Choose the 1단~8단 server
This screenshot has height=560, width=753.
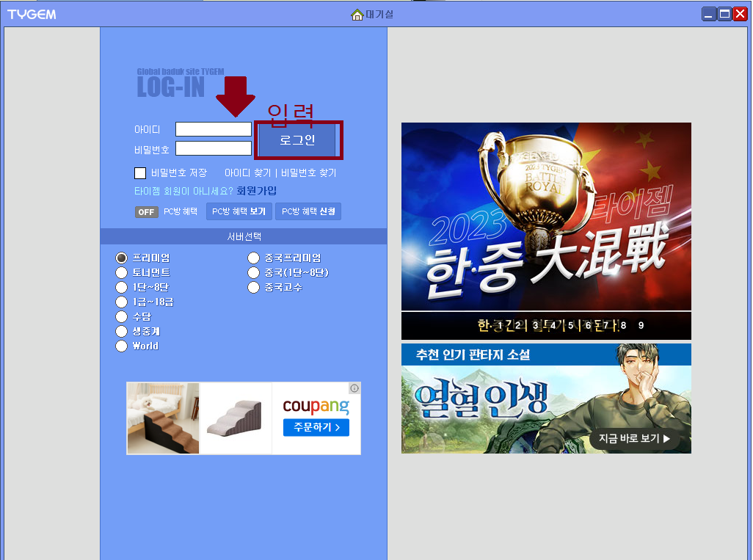pyautogui.click(x=122, y=287)
